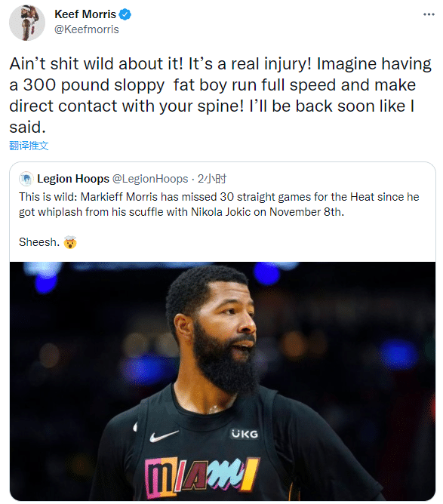Open the Legion Hoops account name
The image size is (443, 504).
tap(73, 179)
